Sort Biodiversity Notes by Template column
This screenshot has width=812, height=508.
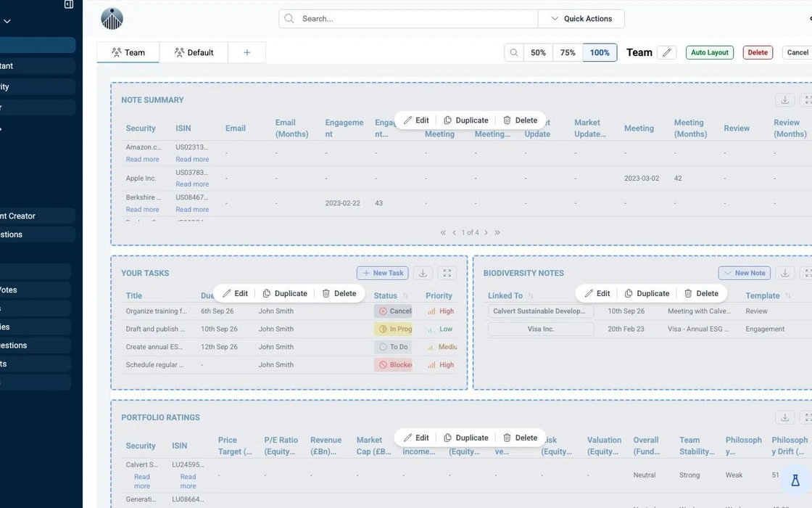tap(787, 295)
